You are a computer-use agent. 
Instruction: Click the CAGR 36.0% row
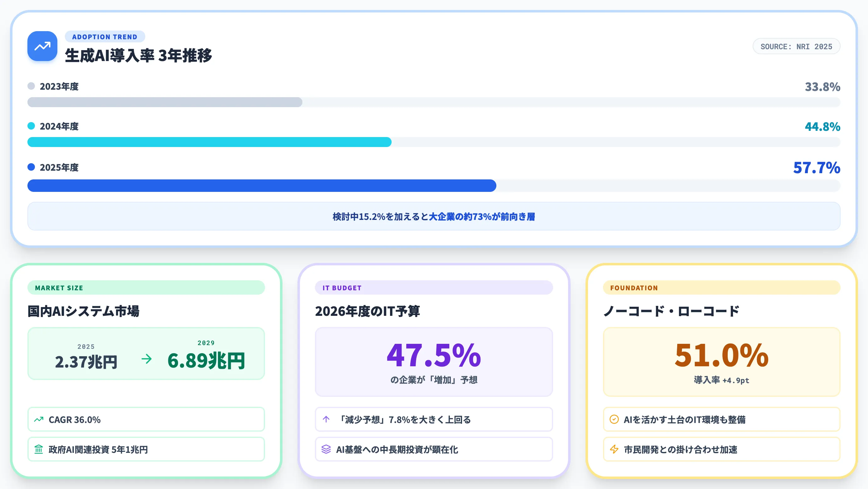click(146, 419)
